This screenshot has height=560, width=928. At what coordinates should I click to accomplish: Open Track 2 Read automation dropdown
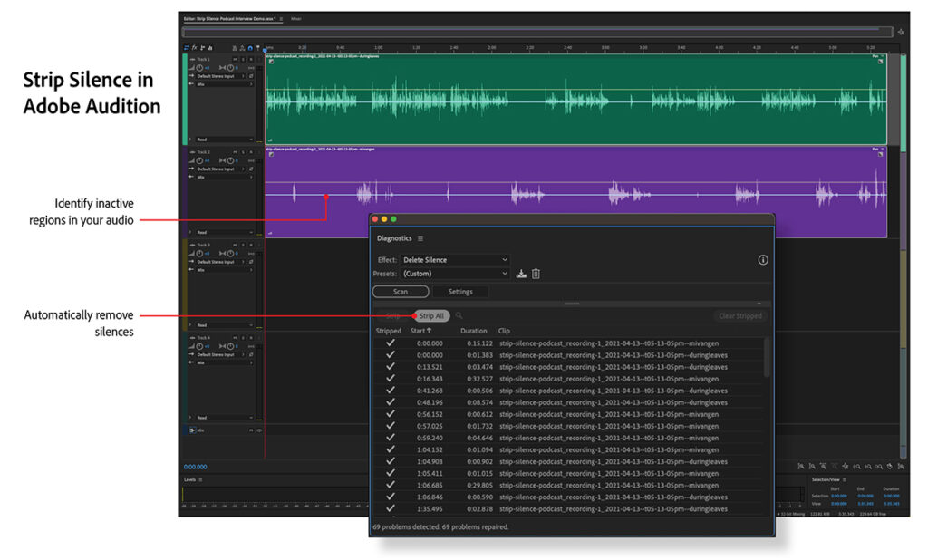[x=225, y=233]
